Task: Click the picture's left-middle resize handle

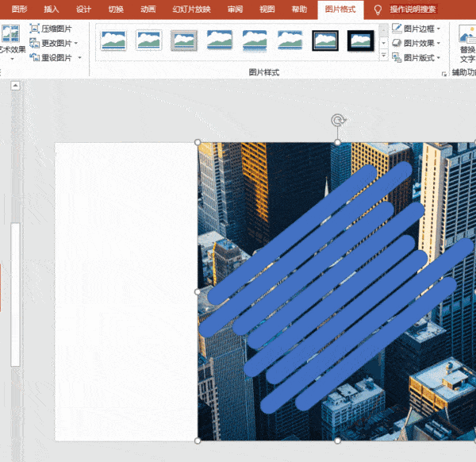Action: point(198,291)
